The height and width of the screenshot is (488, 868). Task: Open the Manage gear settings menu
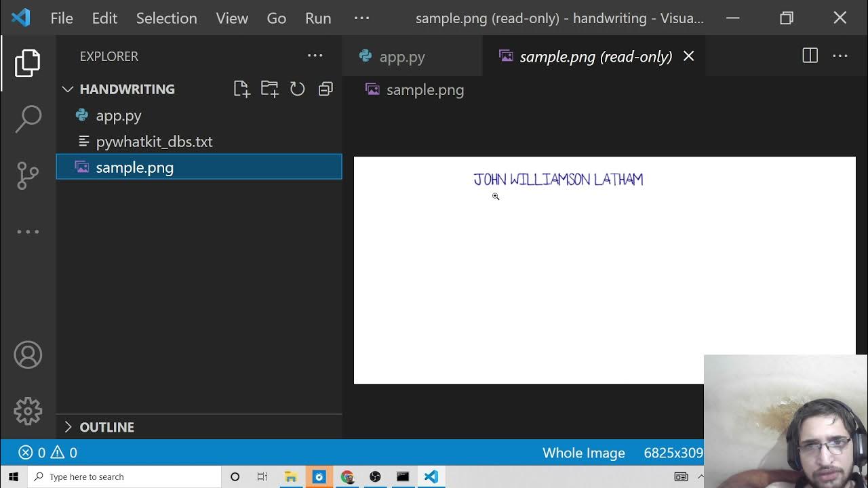28,411
